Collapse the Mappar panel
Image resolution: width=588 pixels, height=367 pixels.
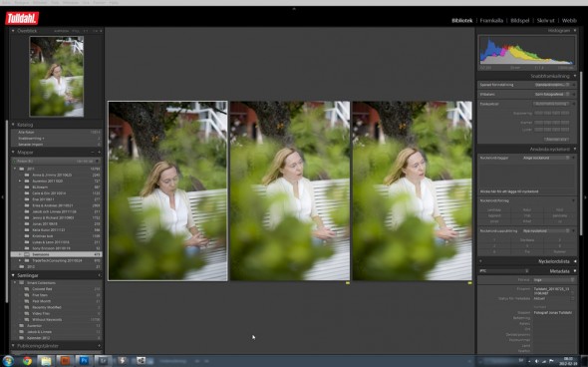click(x=13, y=152)
